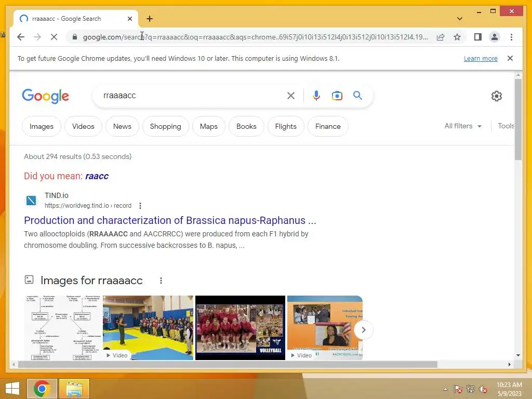The image size is (532, 399).
Task: Open Learn more about Chrome updates
Action: click(481, 58)
